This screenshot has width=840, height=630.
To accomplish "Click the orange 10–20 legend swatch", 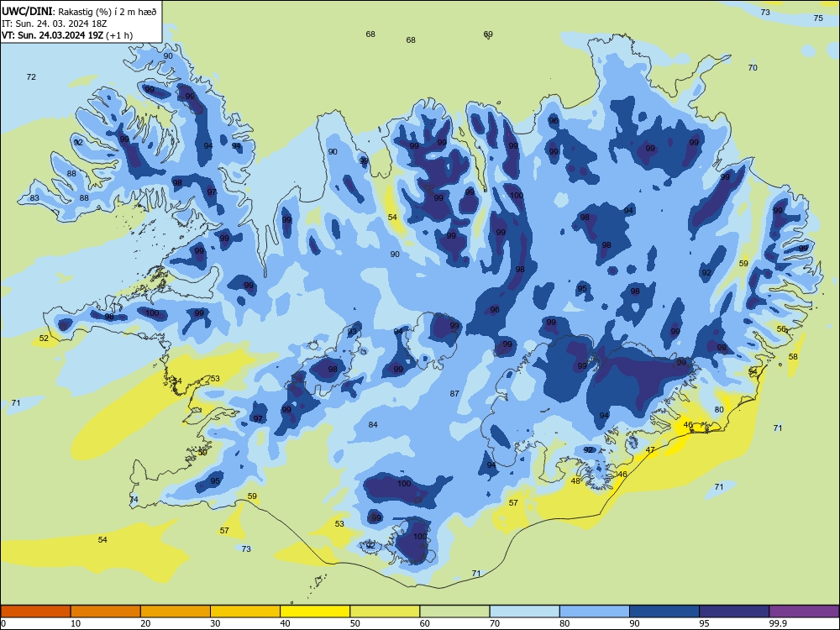I will (106, 612).
